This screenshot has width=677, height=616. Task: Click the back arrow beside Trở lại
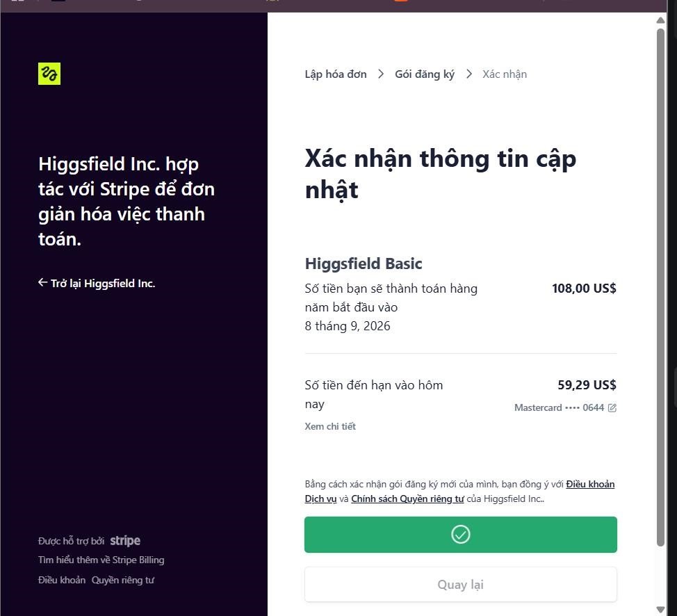[42, 282]
